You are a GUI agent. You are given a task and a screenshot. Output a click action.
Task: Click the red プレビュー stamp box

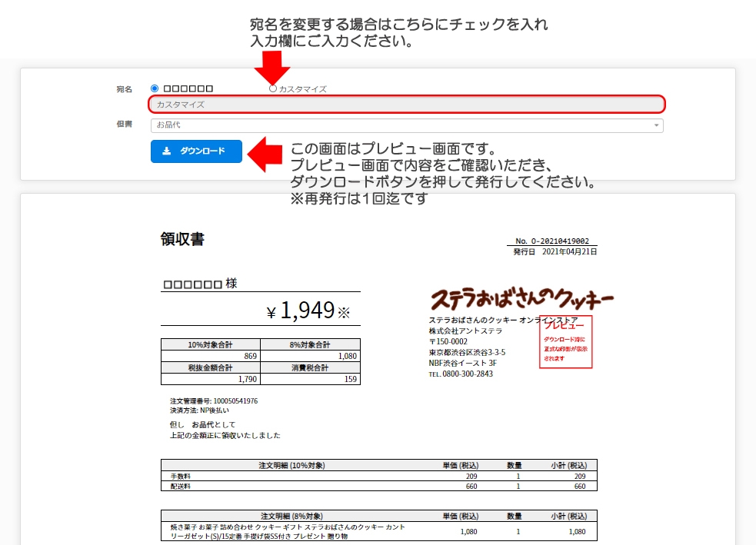click(565, 341)
